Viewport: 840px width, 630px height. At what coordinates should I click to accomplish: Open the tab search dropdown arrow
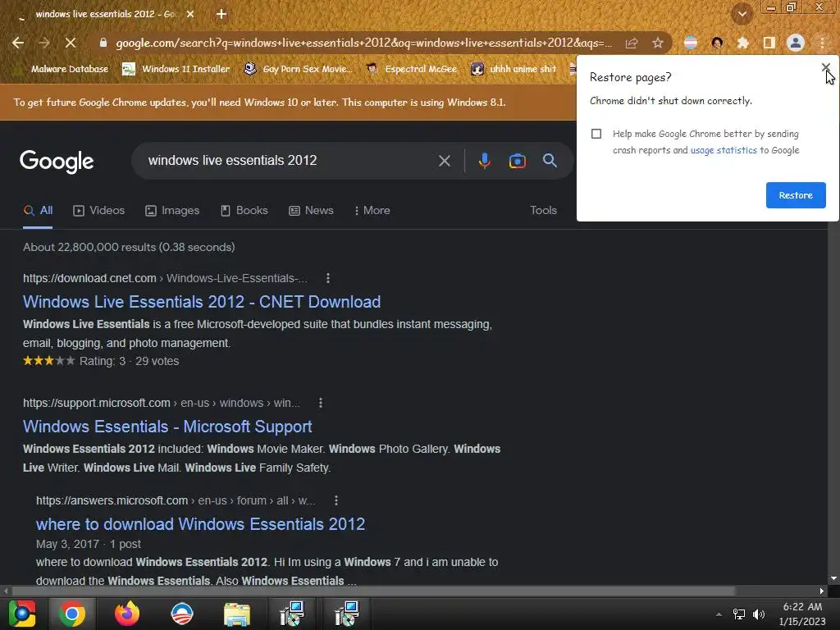[742, 15]
